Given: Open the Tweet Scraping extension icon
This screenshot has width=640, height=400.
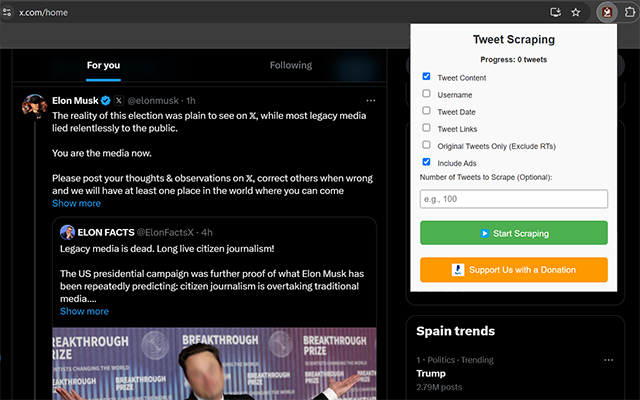Looking at the screenshot, I should coord(607,13).
